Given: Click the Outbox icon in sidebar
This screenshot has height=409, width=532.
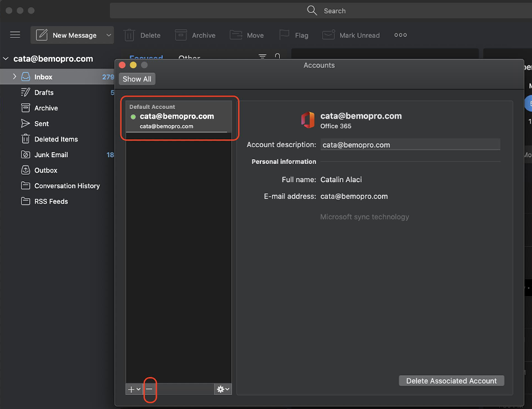Looking at the screenshot, I should tap(26, 170).
